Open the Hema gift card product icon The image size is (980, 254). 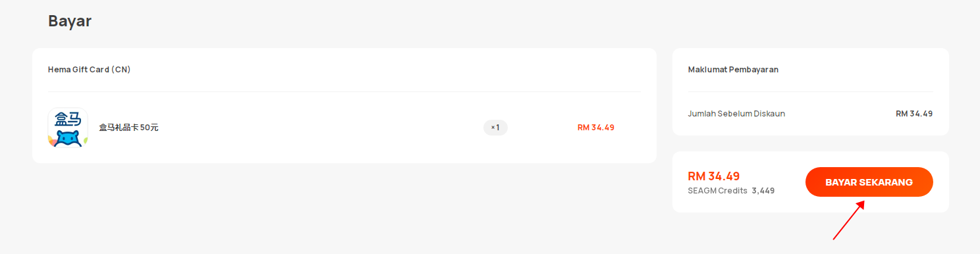click(68, 128)
